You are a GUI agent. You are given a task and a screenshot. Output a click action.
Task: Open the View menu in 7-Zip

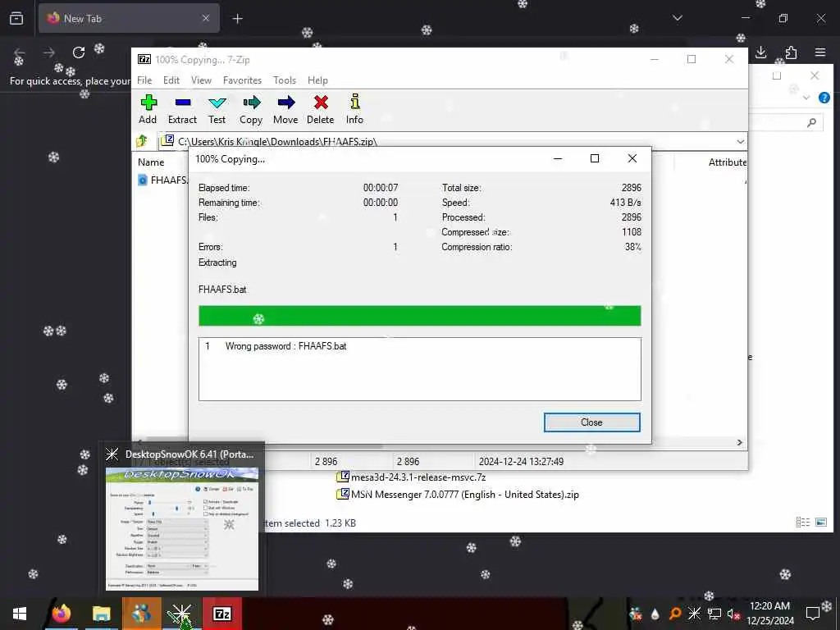[x=202, y=80]
